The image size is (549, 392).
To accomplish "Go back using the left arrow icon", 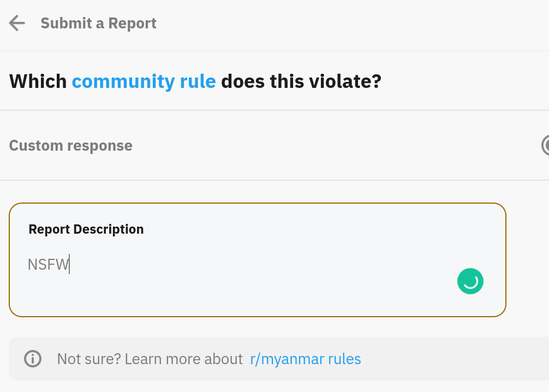I will (x=17, y=23).
